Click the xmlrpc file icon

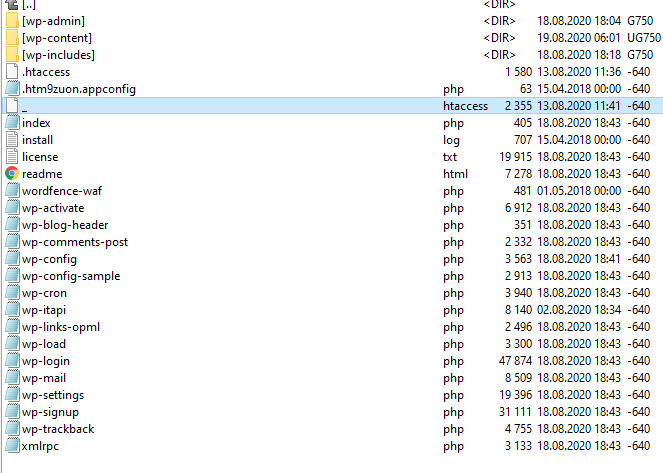click(x=12, y=446)
